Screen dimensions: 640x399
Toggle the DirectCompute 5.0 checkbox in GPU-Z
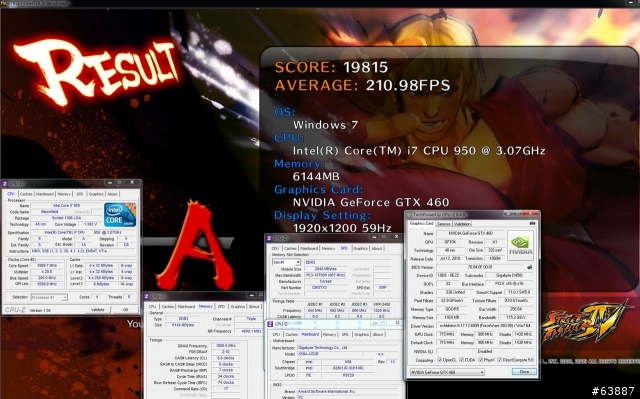500,360
